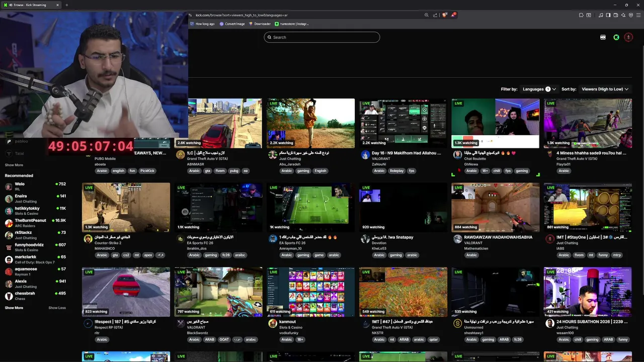Click the share icon in address bar
The height and width of the screenshot is (362, 644).
click(x=435, y=15)
